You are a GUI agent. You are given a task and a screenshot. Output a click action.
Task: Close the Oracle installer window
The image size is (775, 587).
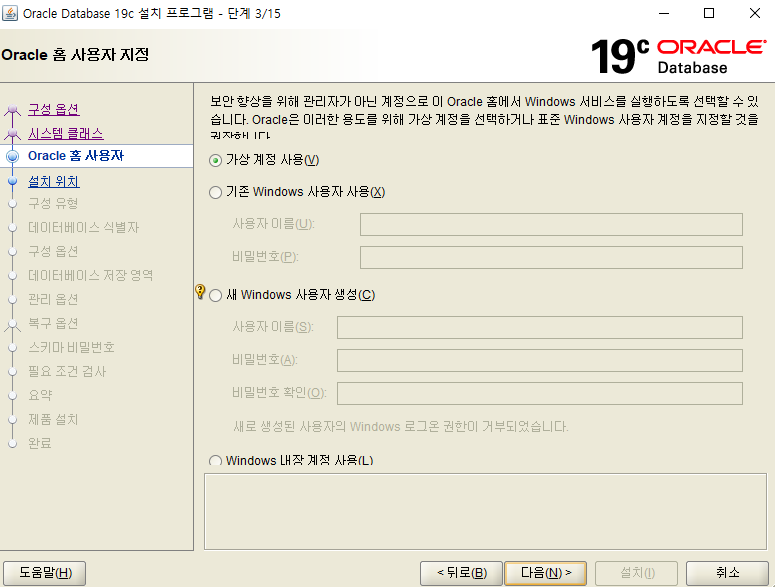click(755, 13)
